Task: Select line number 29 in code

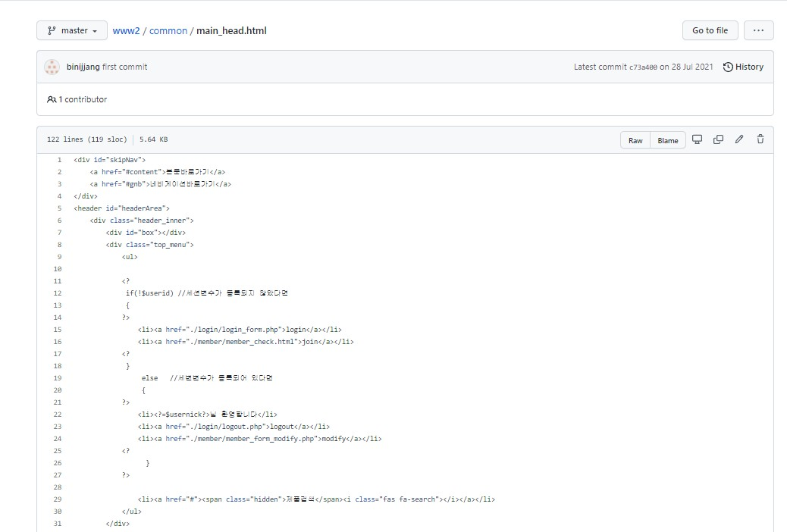Action: tap(58, 499)
